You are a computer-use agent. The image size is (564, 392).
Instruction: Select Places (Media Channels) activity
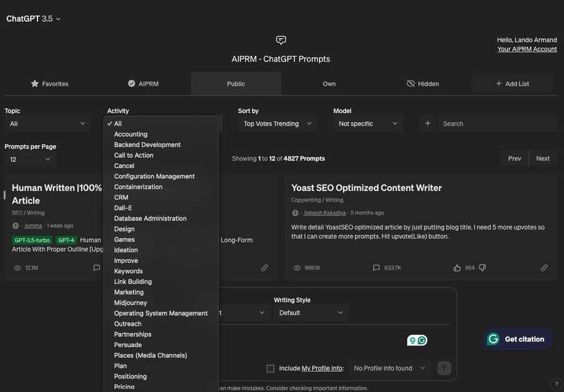click(161, 356)
